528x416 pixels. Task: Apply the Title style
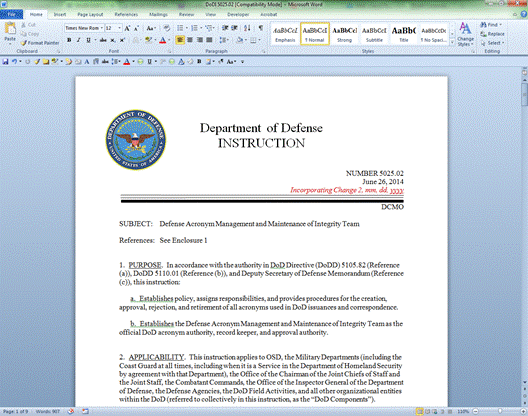click(404, 34)
